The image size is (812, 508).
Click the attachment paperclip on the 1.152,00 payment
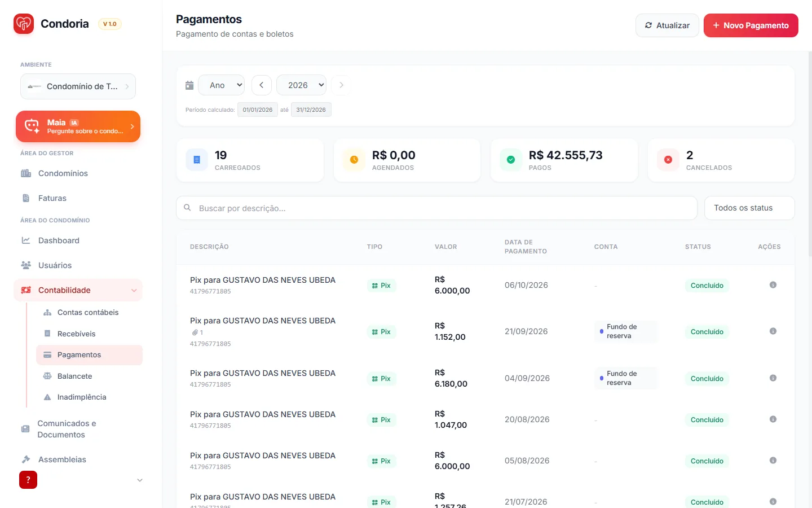tap(195, 332)
